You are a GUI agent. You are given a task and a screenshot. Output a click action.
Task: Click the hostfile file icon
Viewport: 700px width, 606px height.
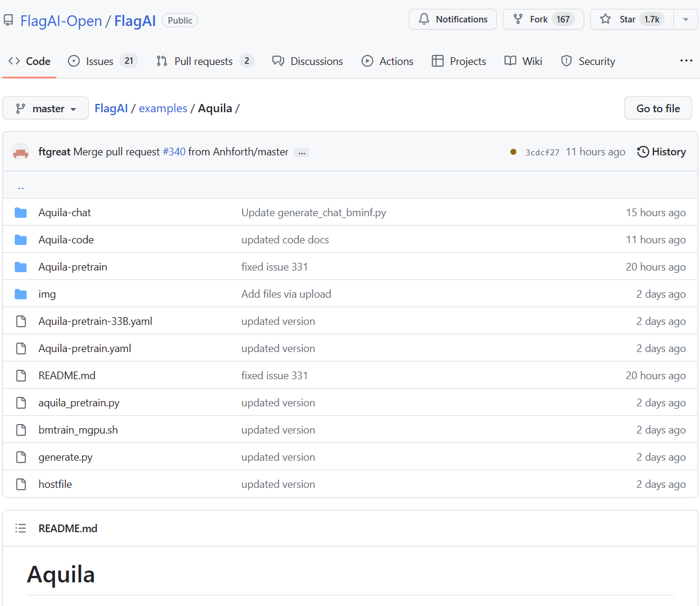21,484
